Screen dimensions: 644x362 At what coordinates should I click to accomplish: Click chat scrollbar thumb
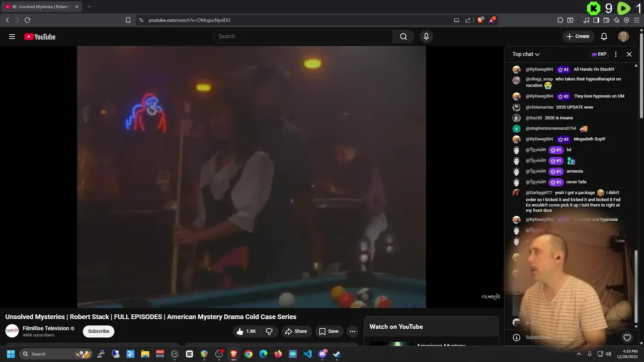point(636,286)
